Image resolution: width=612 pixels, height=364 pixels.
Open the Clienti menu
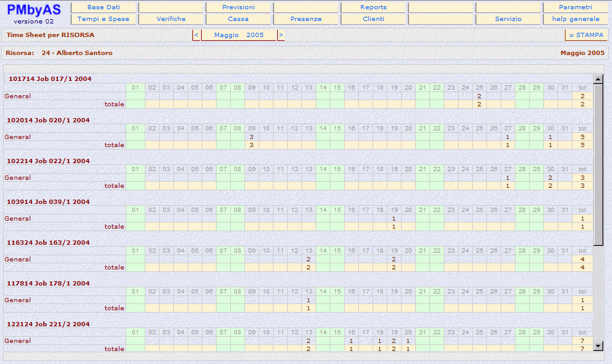click(x=373, y=19)
